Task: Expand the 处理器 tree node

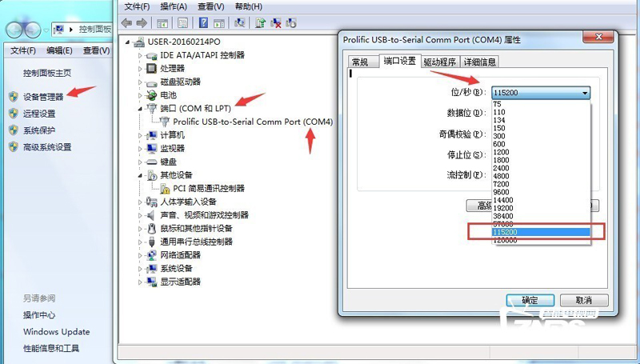Action: point(140,69)
